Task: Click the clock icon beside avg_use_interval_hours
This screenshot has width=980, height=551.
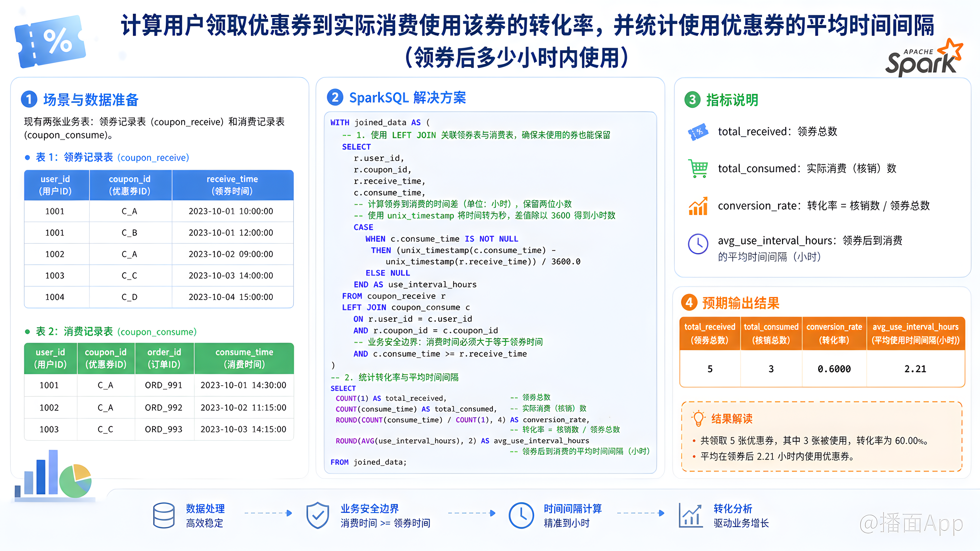Action: [698, 244]
